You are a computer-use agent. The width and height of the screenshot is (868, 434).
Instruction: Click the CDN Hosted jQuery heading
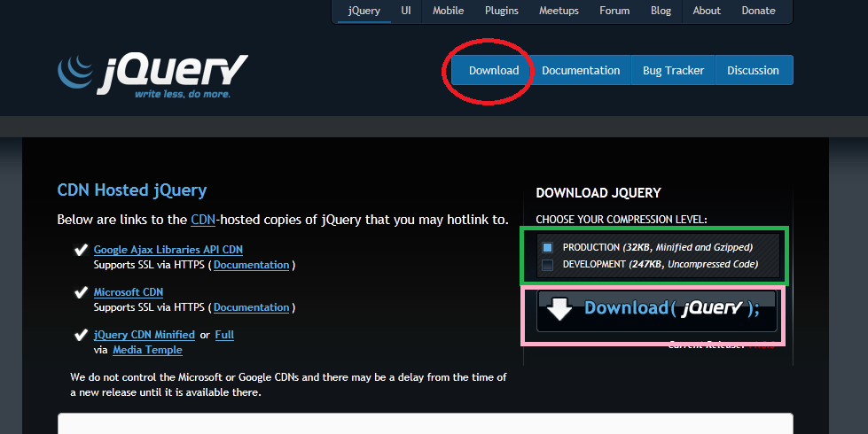coord(132,190)
